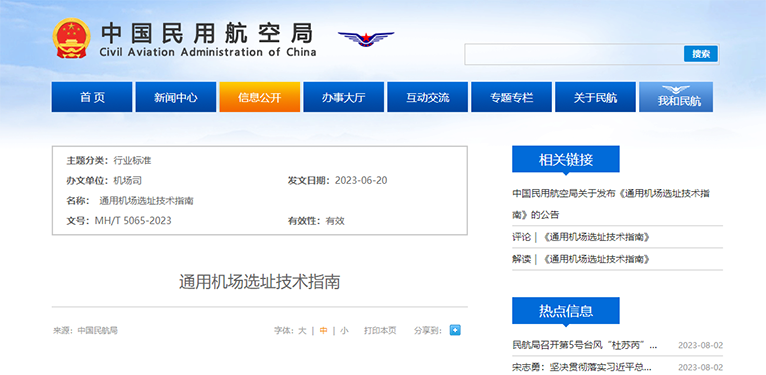
Task: Open 民航局召开第5号台风 news item
Action: pos(585,345)
